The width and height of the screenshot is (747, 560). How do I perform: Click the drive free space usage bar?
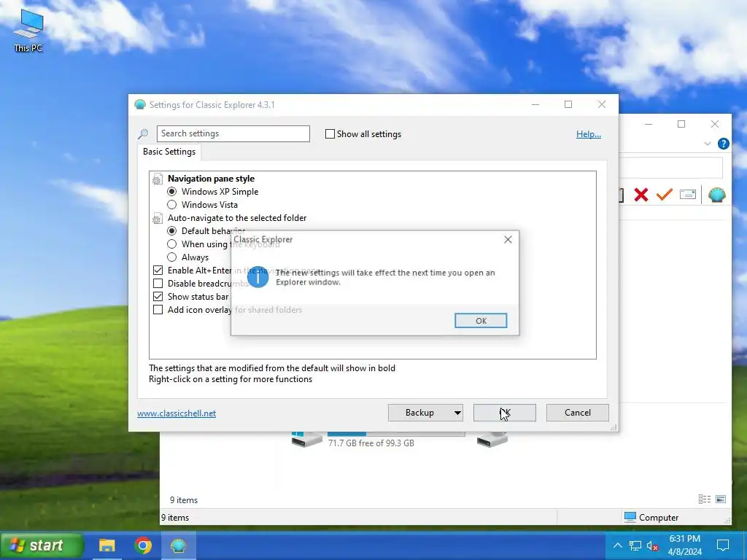[396, 433]
